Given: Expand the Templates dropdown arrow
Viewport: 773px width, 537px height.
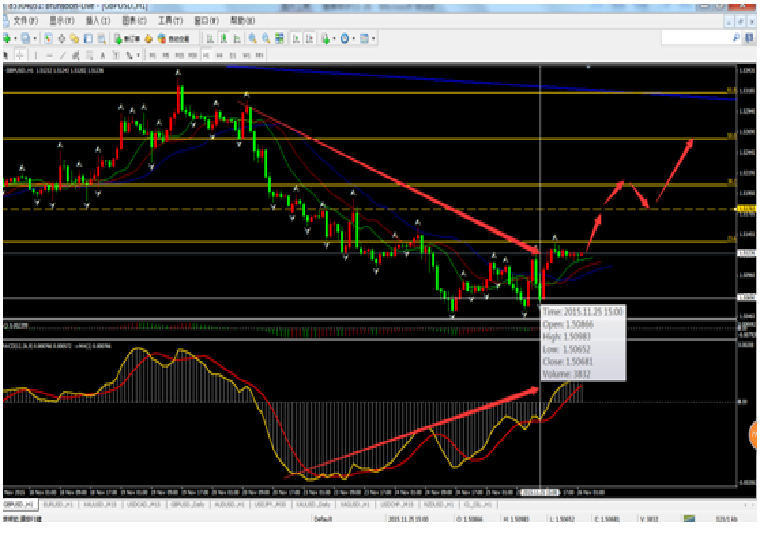Looking at the screenshot, I should coord(373,39).
